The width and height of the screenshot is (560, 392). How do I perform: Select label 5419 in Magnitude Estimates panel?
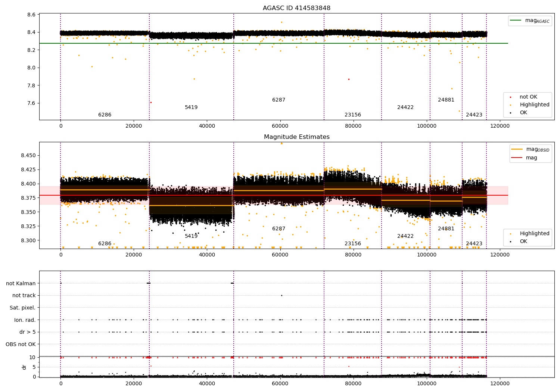(191, 236)
